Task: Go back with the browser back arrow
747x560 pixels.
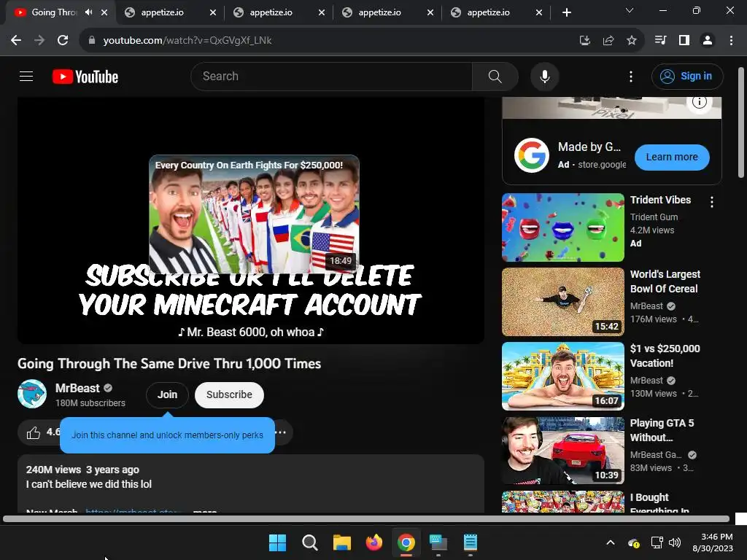Action: (x=16, y=41)
